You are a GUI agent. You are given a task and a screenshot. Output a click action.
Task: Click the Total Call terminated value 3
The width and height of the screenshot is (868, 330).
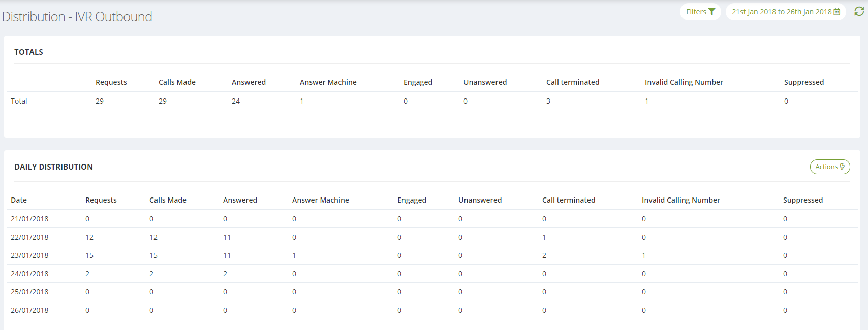[548, 101]
